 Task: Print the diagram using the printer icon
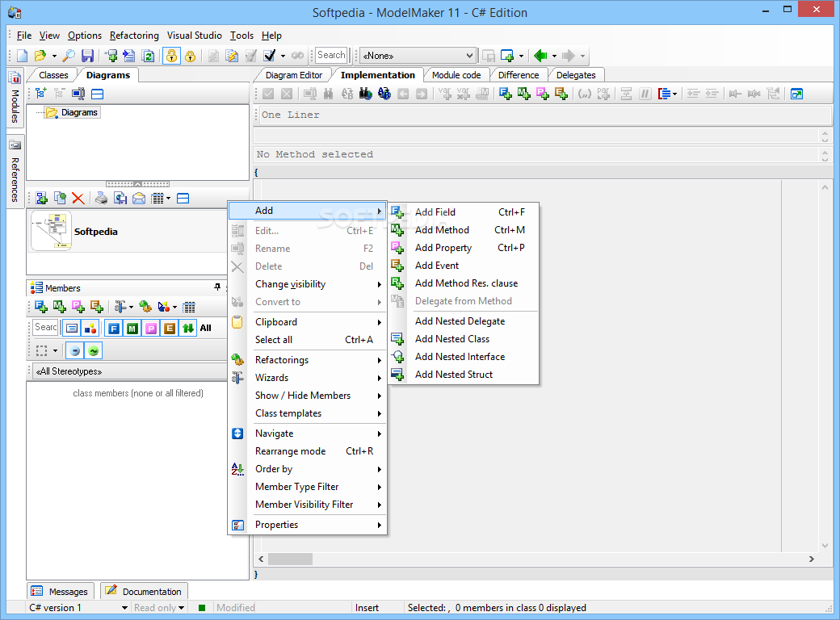pyautogui.click(x=101, y=199)
